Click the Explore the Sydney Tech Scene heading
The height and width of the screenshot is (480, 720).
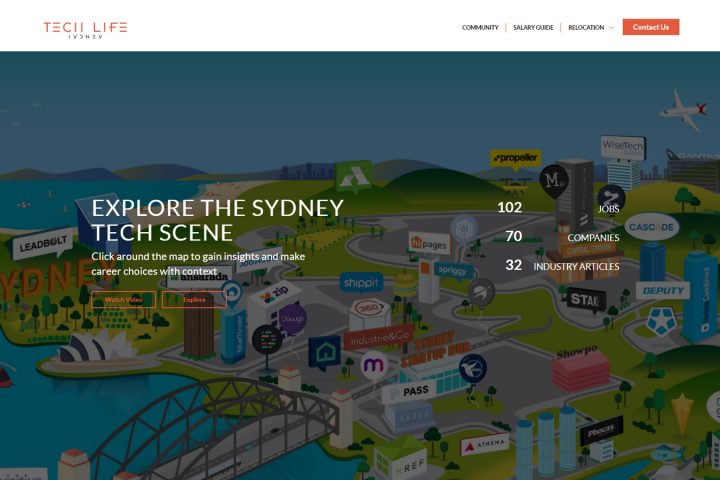point(217,220)
